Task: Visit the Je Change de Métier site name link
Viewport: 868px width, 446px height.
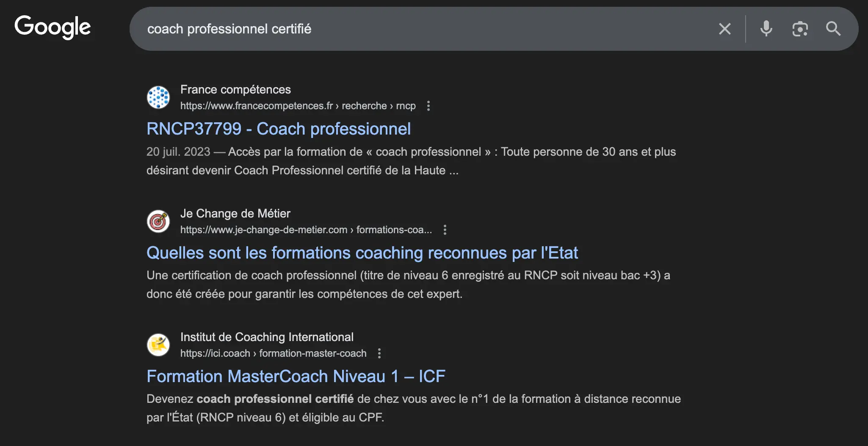Action: (x=235, y=213)
